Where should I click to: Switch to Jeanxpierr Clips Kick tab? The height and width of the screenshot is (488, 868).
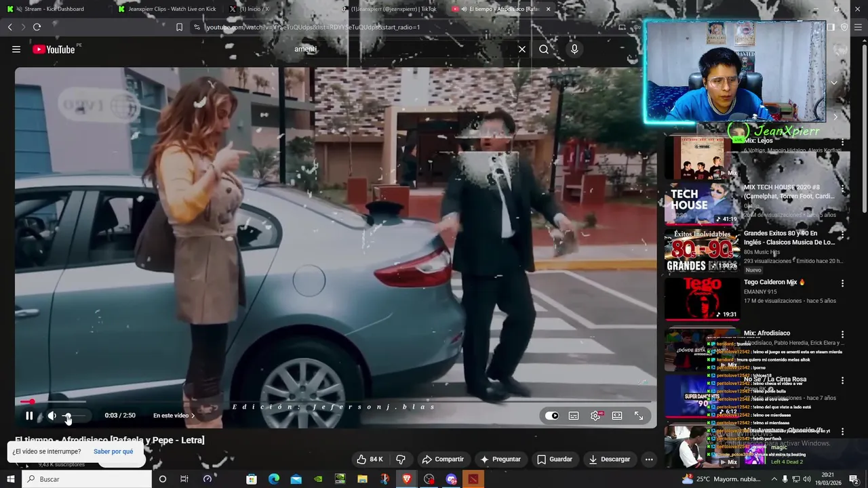[167, 9]
